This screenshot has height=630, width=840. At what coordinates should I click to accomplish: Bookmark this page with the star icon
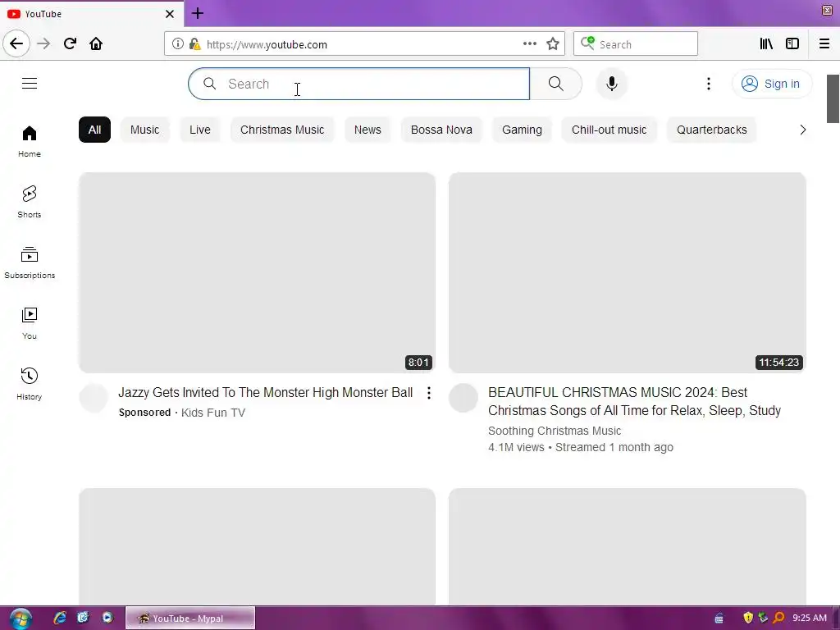[x=553, y=44]
